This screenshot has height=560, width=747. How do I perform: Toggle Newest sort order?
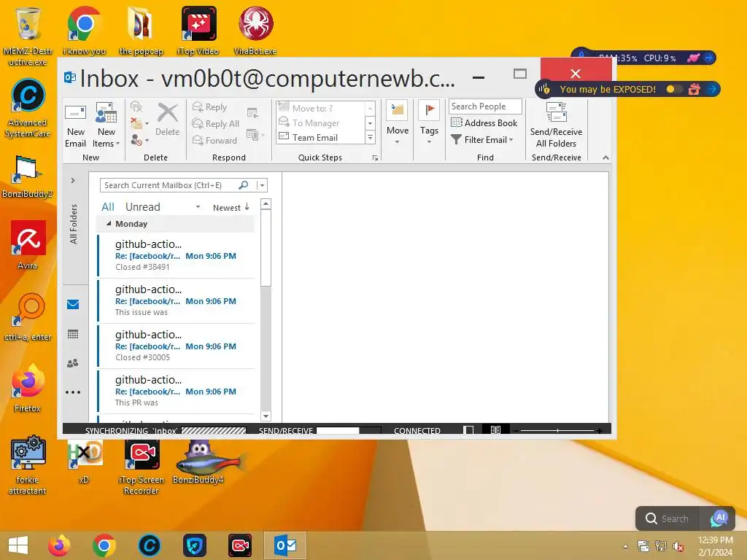point(231,207)
